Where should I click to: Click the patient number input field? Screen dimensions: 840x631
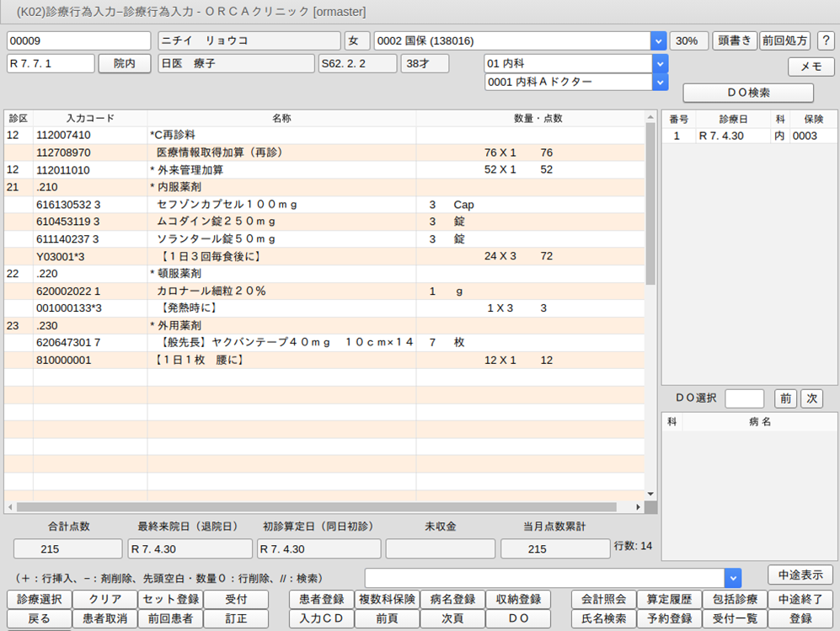pyautogui.click(x=79, y=41)
